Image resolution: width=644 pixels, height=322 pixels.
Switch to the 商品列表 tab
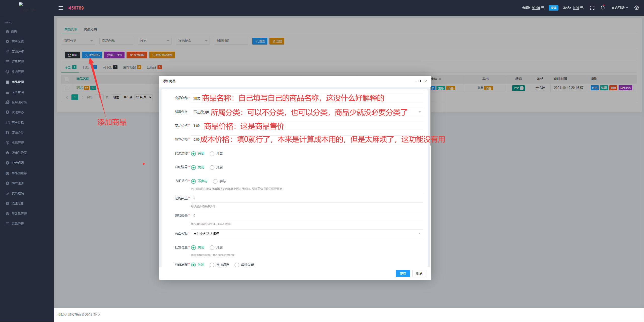coord(71,29)
